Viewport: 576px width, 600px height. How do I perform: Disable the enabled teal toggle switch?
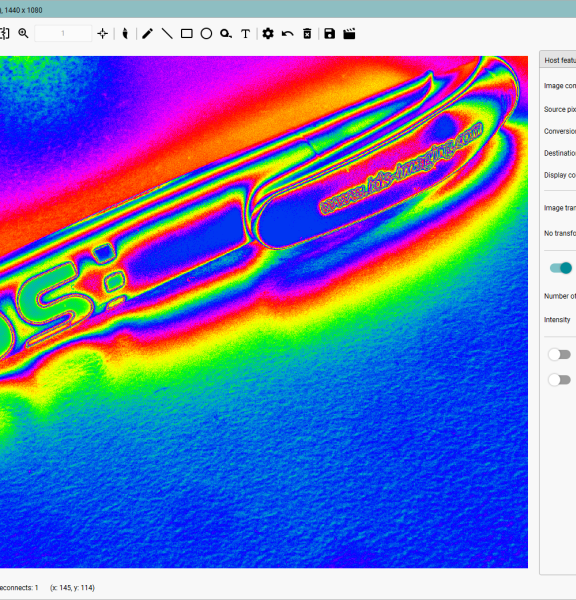pos(561,268)
